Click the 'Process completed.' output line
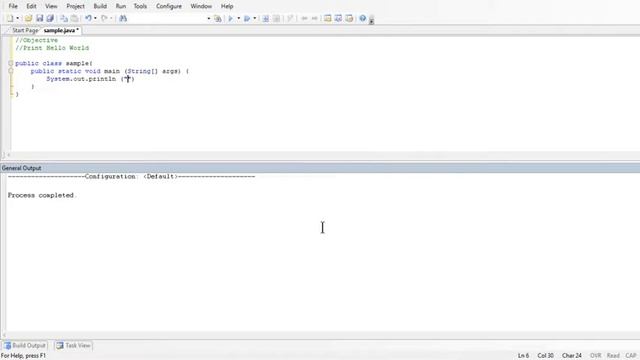The width and height of the screenshot is (640, 360). pyautogui.click(x=41, y=195)
